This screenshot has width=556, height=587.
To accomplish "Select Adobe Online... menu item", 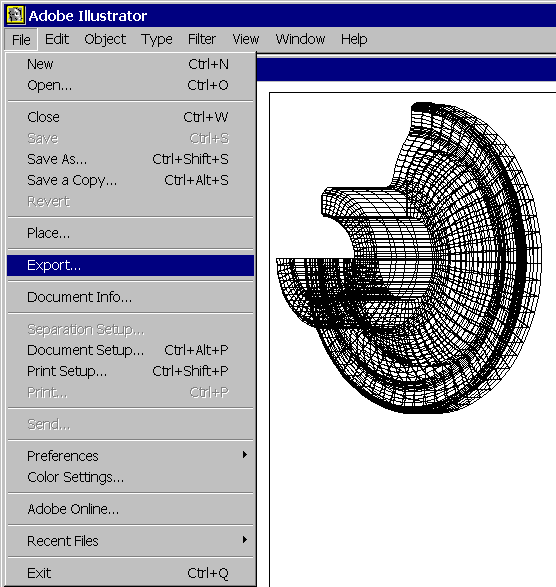I will pos(130,509).
